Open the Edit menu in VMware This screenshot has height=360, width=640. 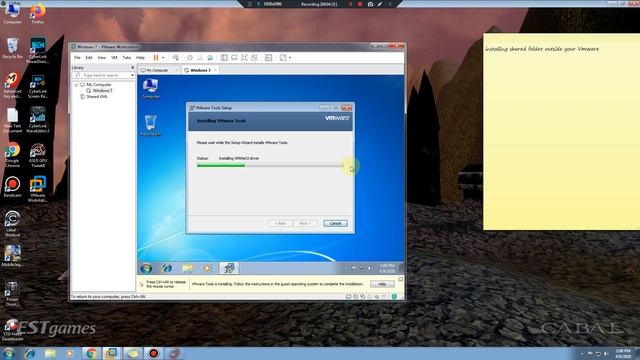pyautogui.click(x=89, y=58)
